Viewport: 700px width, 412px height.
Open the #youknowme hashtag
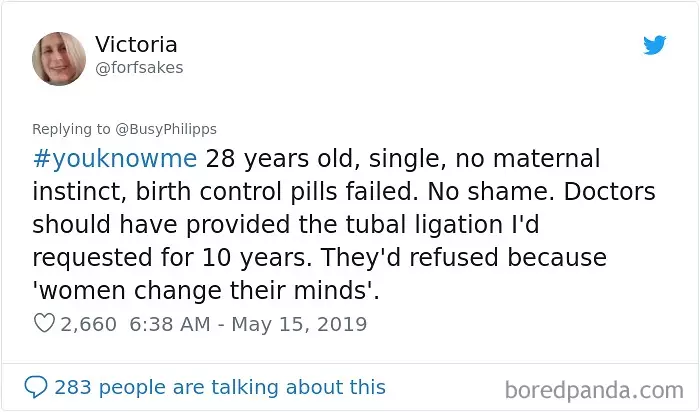coord(115,159)
